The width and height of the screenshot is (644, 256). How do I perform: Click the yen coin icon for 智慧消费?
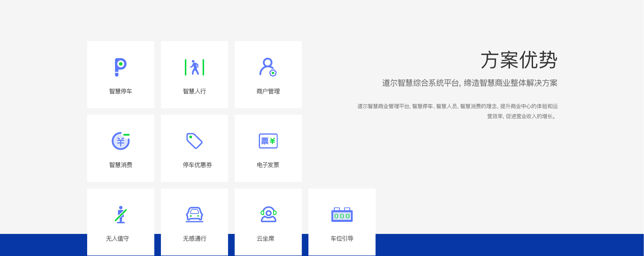point(121,141)
